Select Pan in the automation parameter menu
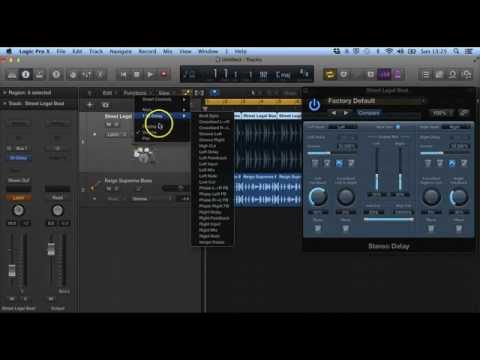480x360 pixels. coord(162,138)
